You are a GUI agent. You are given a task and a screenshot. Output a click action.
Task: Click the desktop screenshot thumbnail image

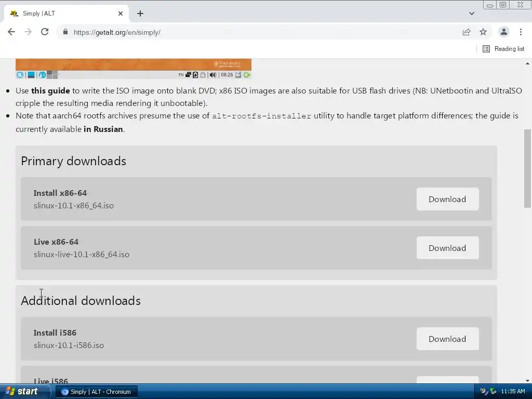(x=134, y=69)
